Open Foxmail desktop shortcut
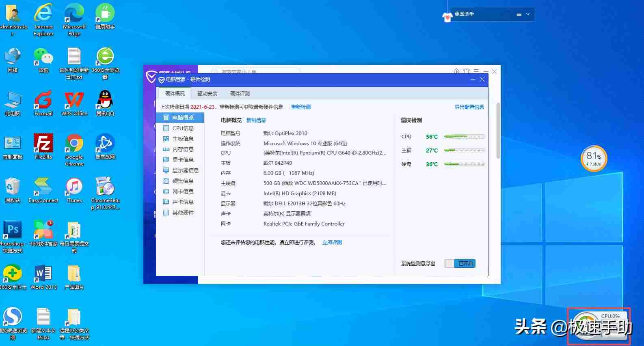The height and width of the screenshot is (346, 644). tap(43, 104)
